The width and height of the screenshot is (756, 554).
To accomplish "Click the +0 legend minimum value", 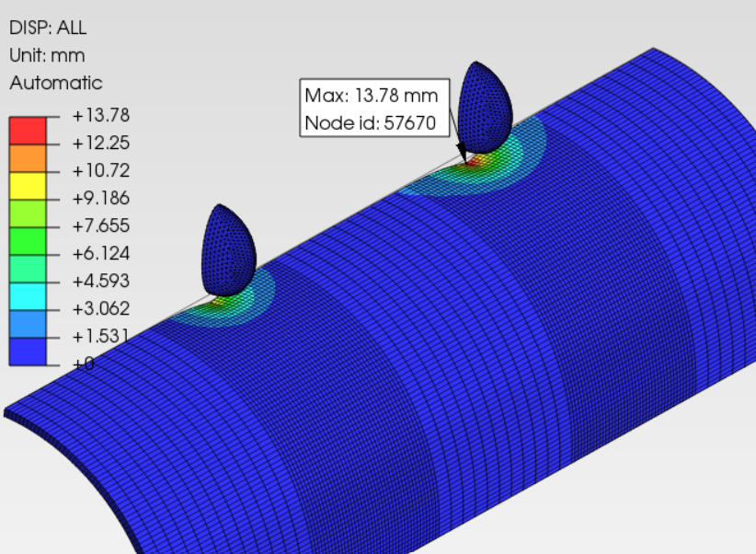I will [84, 364].
